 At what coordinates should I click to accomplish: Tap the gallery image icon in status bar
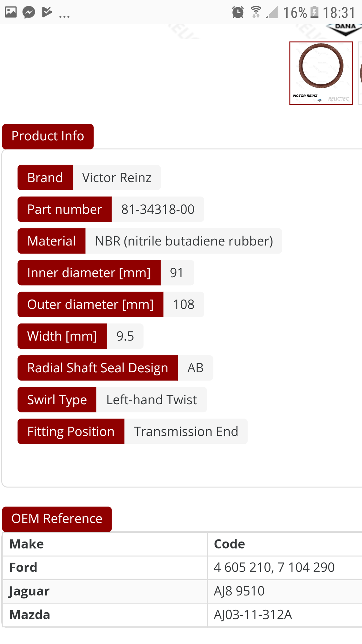coord(11,12)
